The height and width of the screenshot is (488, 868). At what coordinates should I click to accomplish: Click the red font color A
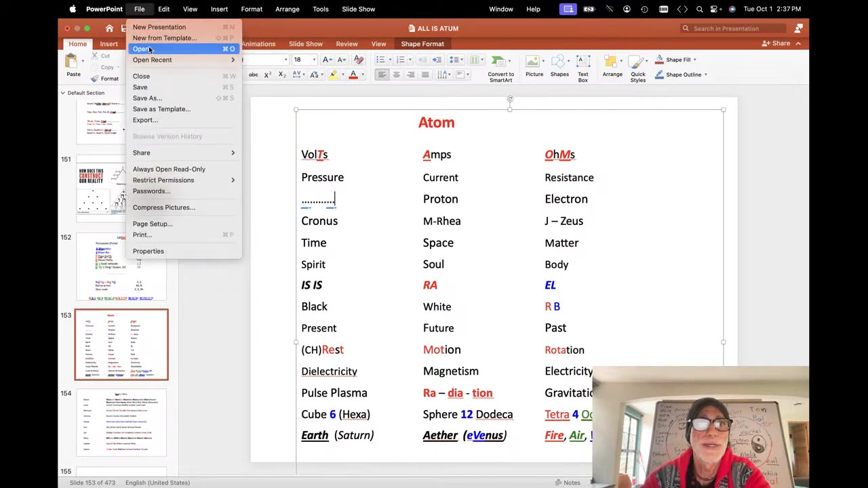click(353, 75)
